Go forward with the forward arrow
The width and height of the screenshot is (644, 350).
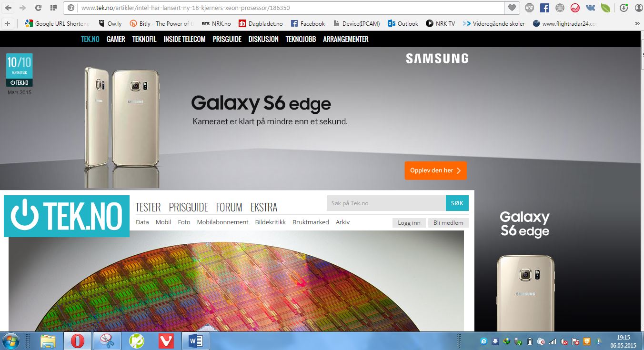click(22, 8)
